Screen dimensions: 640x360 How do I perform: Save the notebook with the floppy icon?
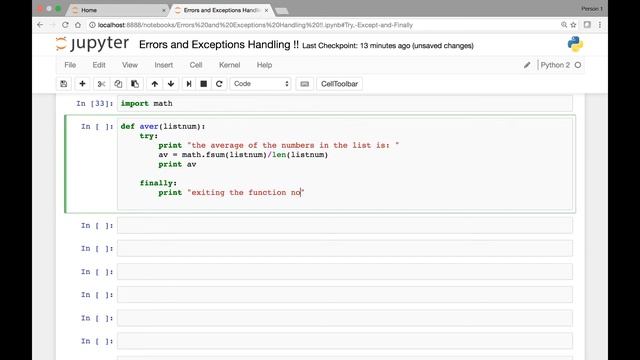[64, 84]
